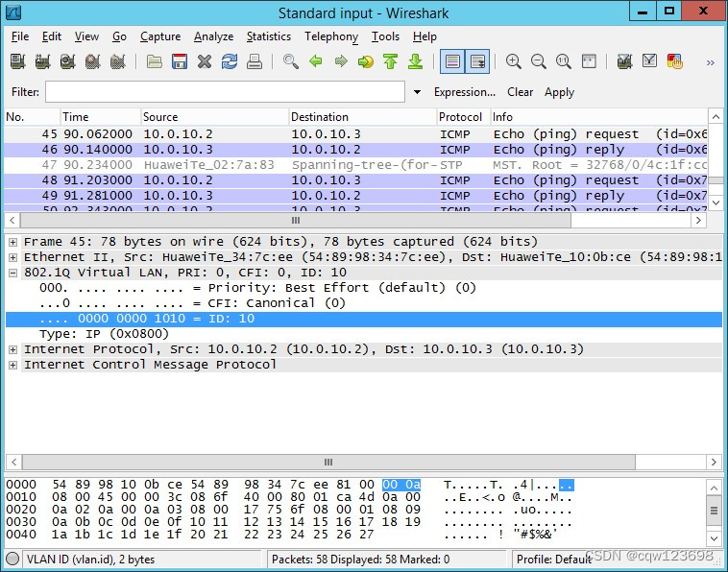Find a packet magnifier icon
This screenshot has height=572, width=728.
[x=291, y=61]
